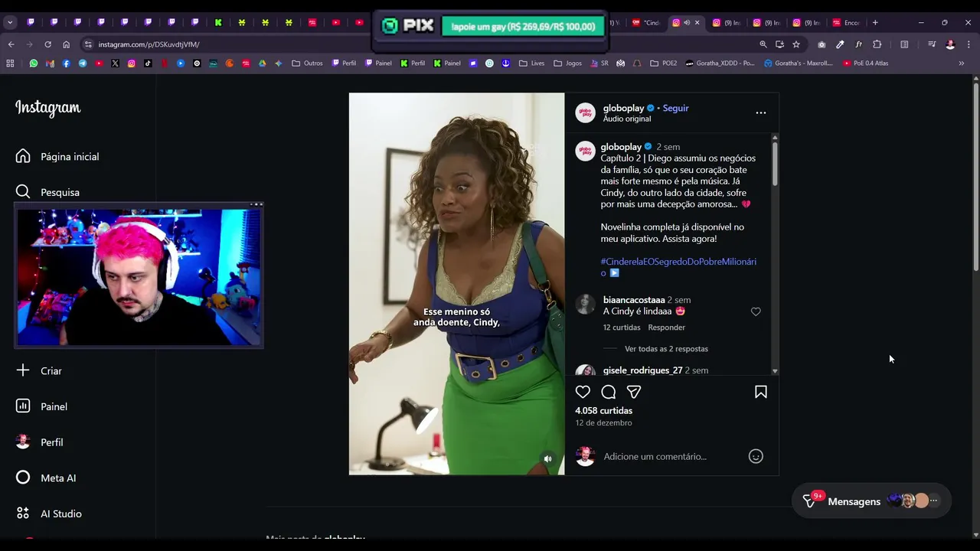View the 12 curtidas on the comment

point(622,328)
